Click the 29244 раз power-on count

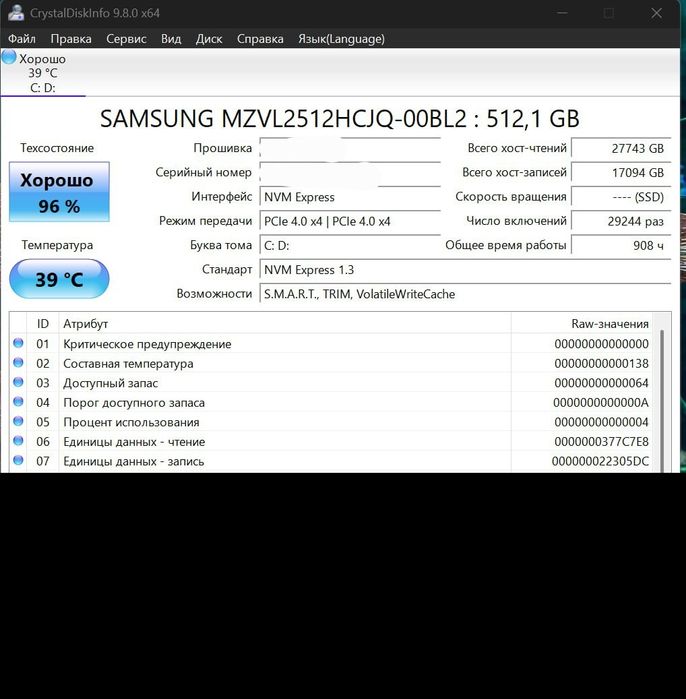tap(621, 221)
